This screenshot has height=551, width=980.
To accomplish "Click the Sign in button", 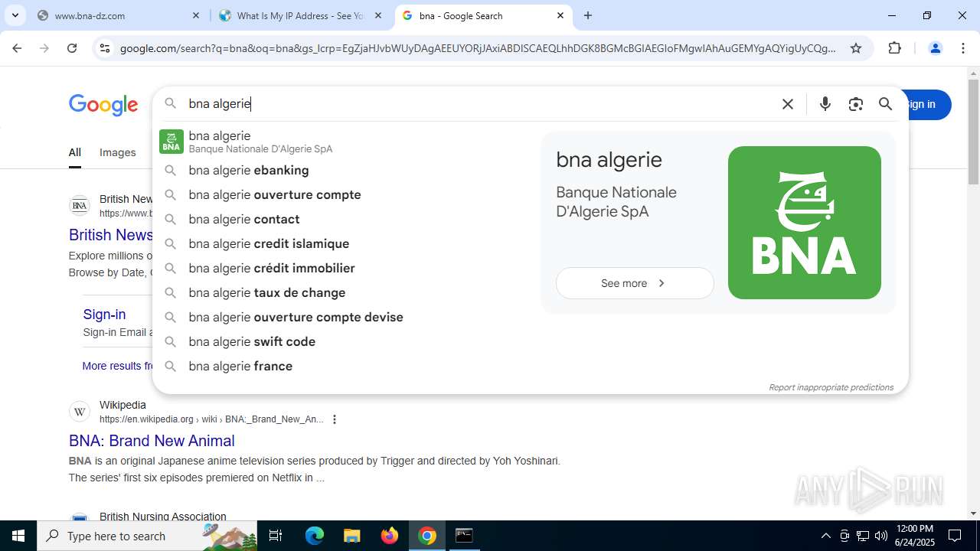I will pos(928,105).
